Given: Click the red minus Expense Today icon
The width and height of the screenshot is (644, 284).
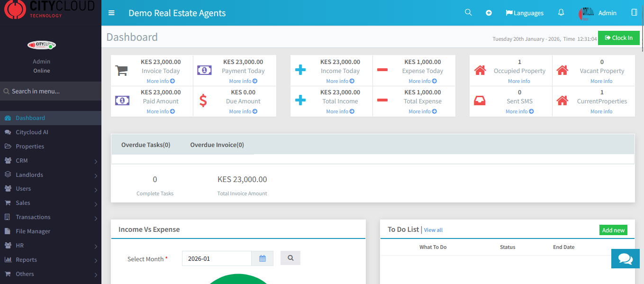Looking at the screenshot, I should click(x=382, y=70).
